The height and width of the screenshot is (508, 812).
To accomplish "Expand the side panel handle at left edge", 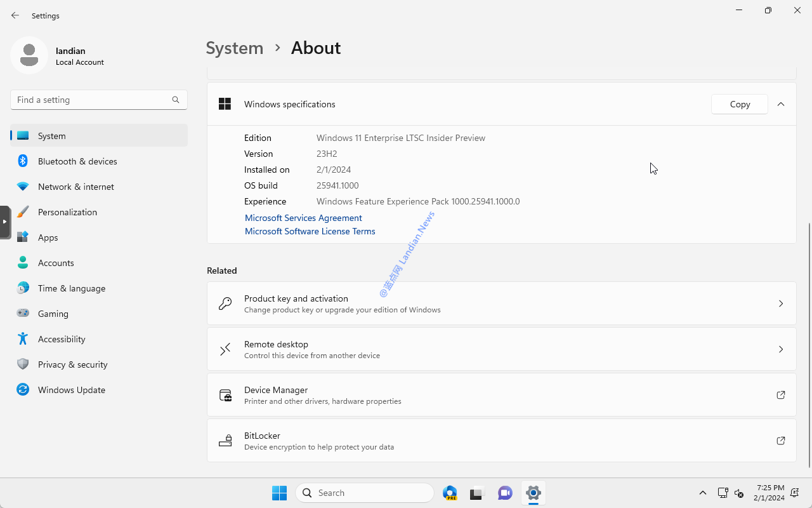I will [4, 222].
